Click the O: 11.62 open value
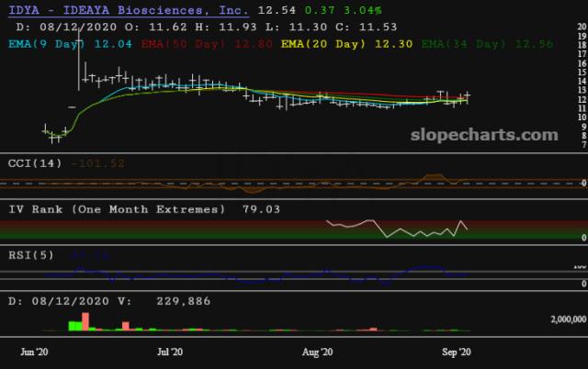This screenshot has height=369, width=588. (155, 27)
